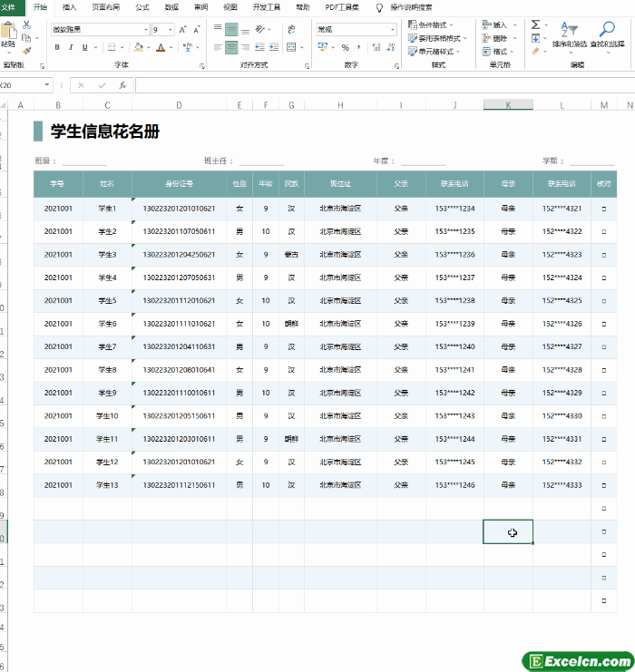Cut selection with the scissors icon
Viewport: 635px width, 672px height.
tap(26, 24)
